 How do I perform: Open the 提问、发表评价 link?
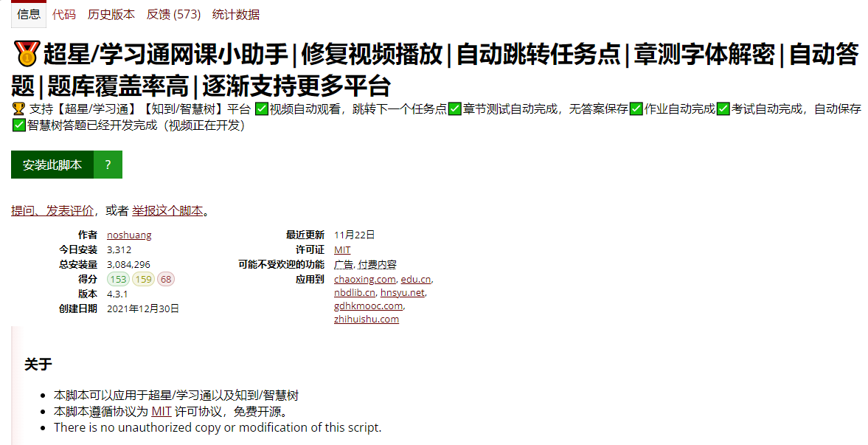[49, 210]
